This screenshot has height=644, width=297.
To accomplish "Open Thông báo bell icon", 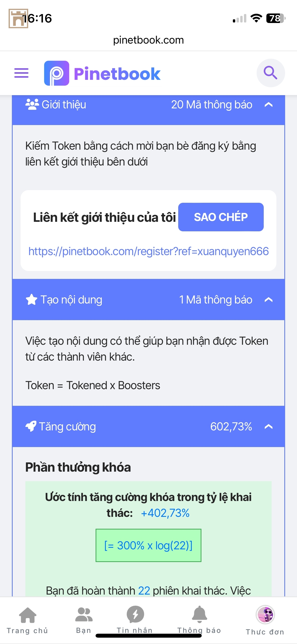I will pos(199,614).
